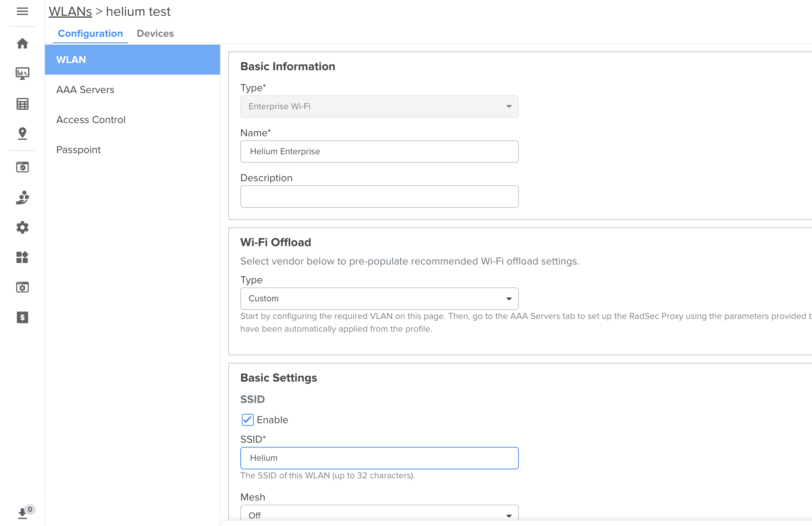Click the Home icon in sidebar
Screen dimensions: 812x526
click(x=22, y=44)
